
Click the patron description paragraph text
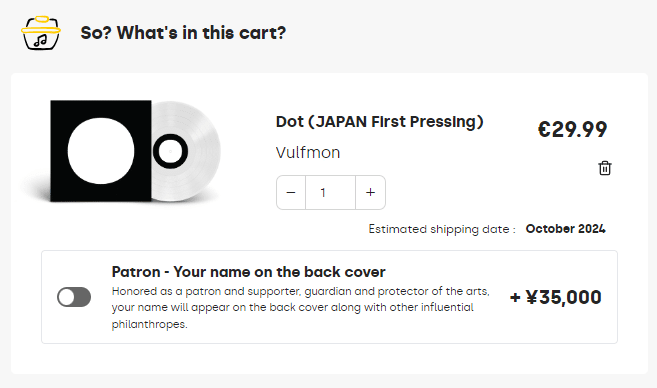click(x=300, y=308)
